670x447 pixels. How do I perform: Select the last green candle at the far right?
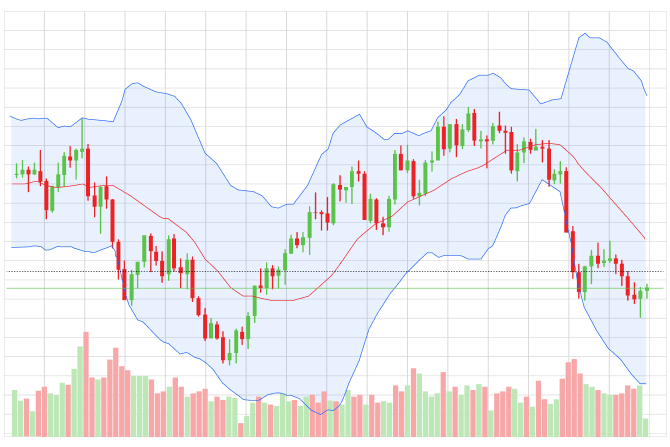647,290
